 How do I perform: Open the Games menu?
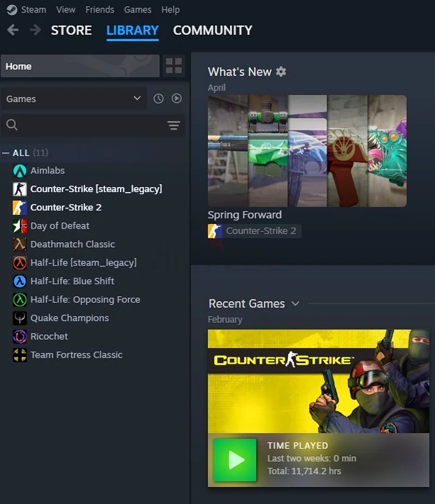138,10
